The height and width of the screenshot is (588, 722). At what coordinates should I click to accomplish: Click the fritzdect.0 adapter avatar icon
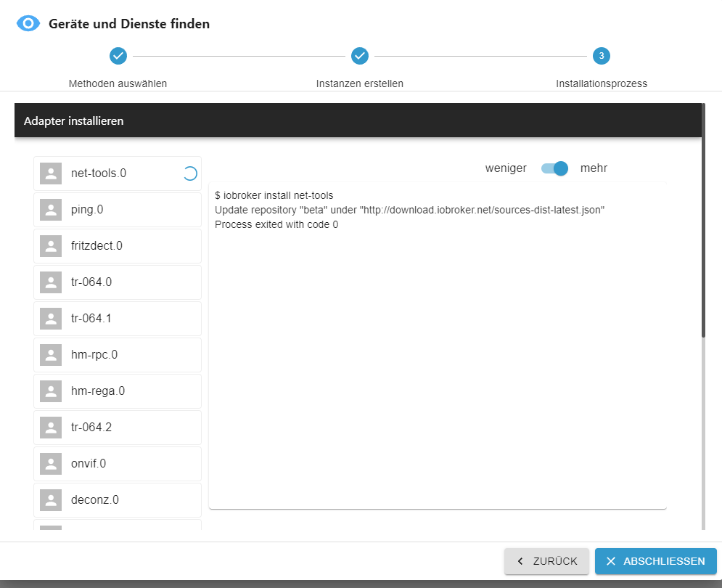click(51, 246)
